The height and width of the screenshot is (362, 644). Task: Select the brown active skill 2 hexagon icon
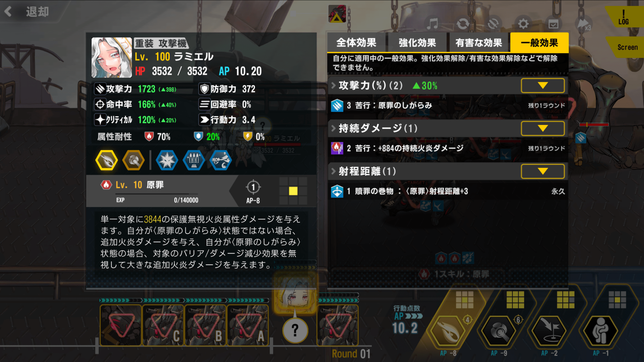133,160
